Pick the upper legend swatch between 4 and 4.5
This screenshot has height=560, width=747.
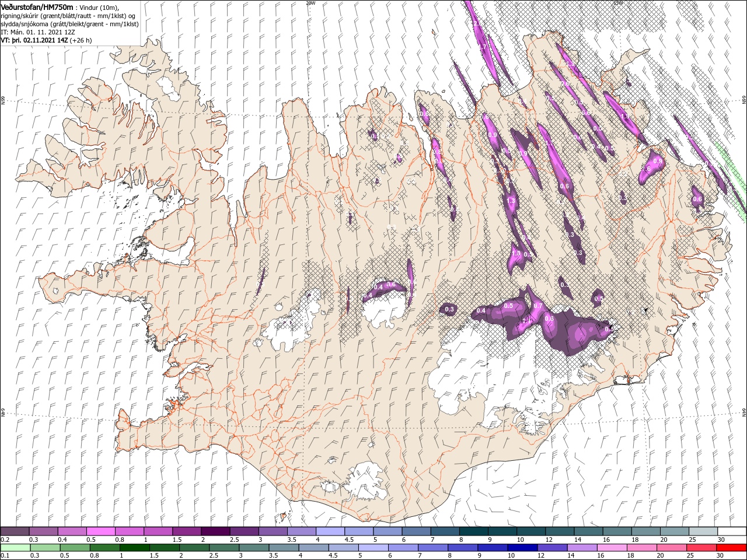[x=330, y=531]
